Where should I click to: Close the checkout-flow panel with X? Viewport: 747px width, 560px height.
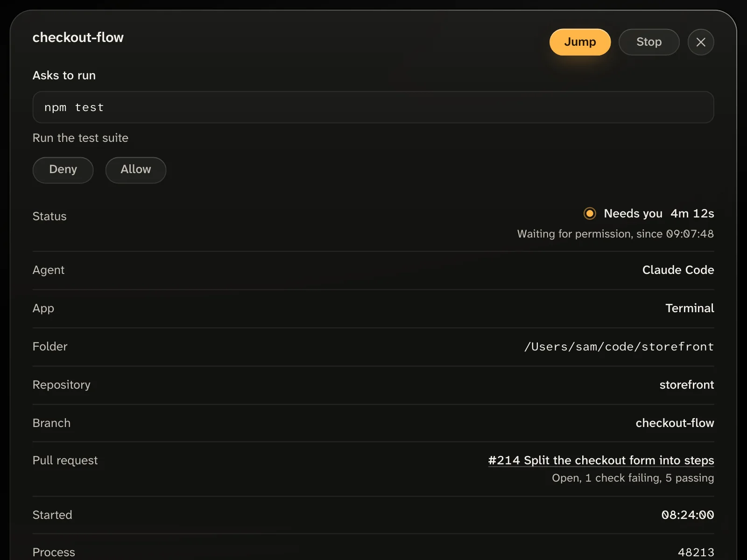pyautogui.click(x=701, y=42)
